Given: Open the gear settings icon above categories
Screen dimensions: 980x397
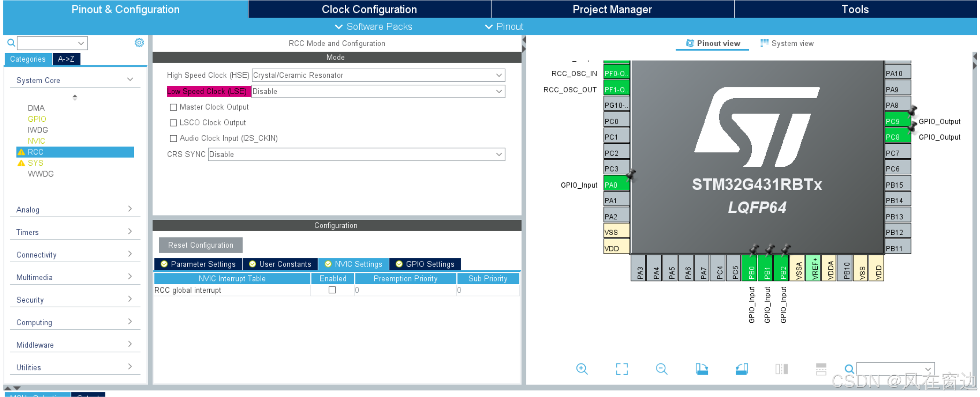Looking at the screenshot, I should (139, 42).
